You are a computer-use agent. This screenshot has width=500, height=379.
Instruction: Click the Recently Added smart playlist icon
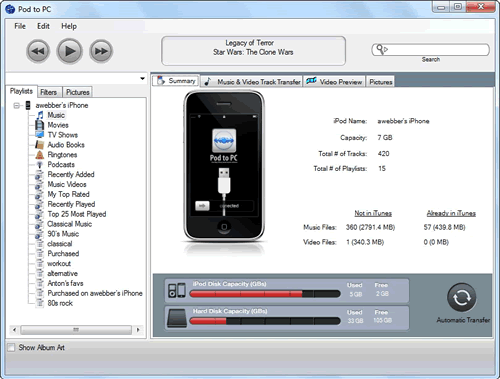[x=39, y=175]
